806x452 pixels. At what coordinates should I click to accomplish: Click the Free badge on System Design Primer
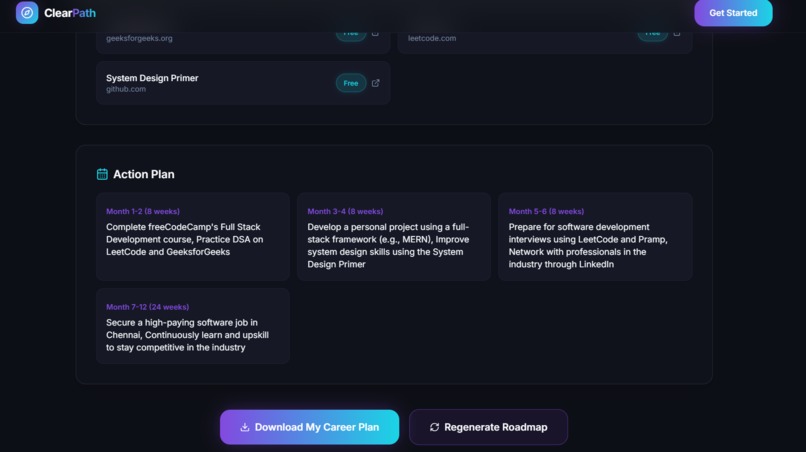tap(351, 83)
